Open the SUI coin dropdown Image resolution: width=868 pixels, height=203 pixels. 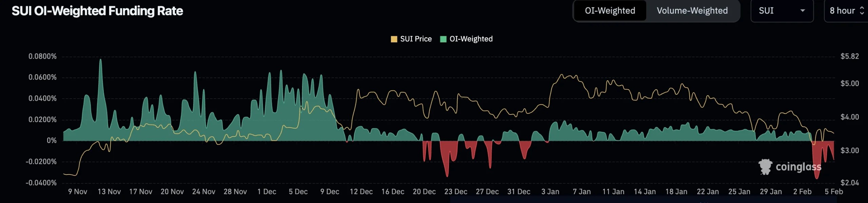782,11
